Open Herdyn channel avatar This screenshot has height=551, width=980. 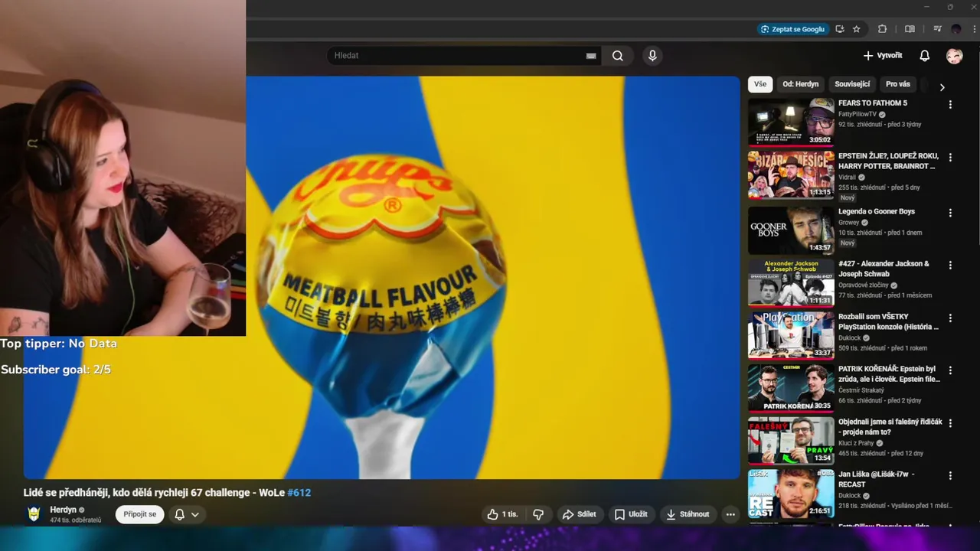[x=34, y=514]
